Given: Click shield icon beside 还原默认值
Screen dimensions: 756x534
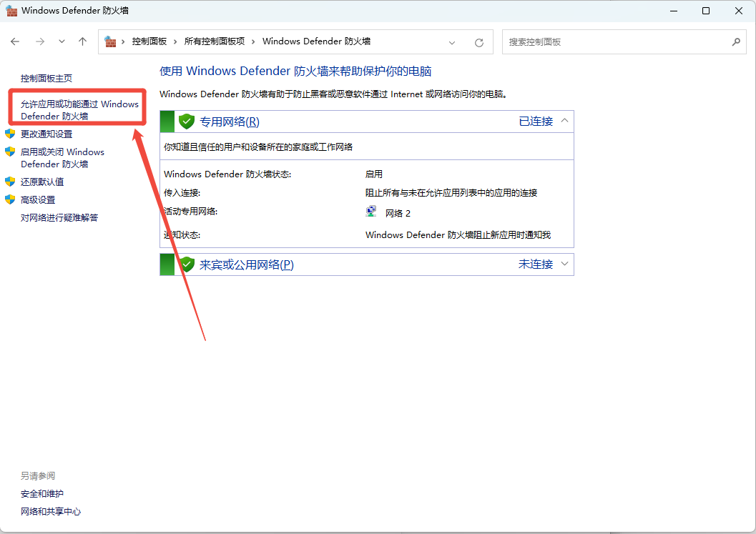Looking at the screenshot, I should [10, 181].
